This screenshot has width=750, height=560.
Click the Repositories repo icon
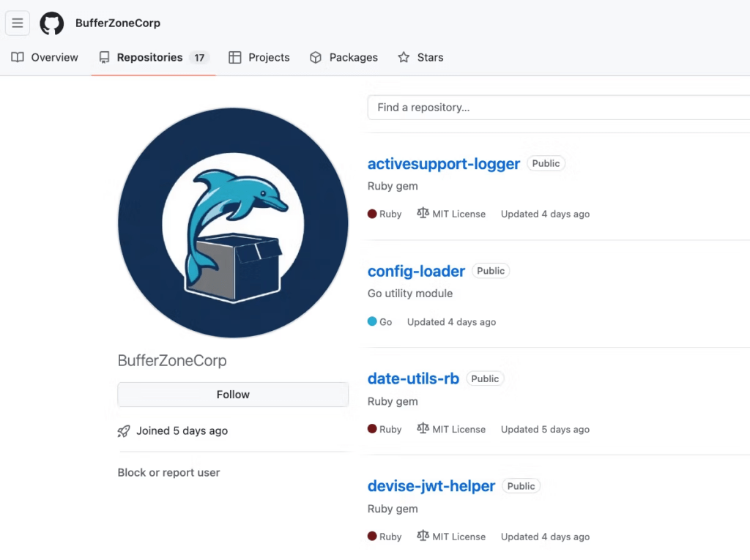pyautogui.click(x=104, y=57)
